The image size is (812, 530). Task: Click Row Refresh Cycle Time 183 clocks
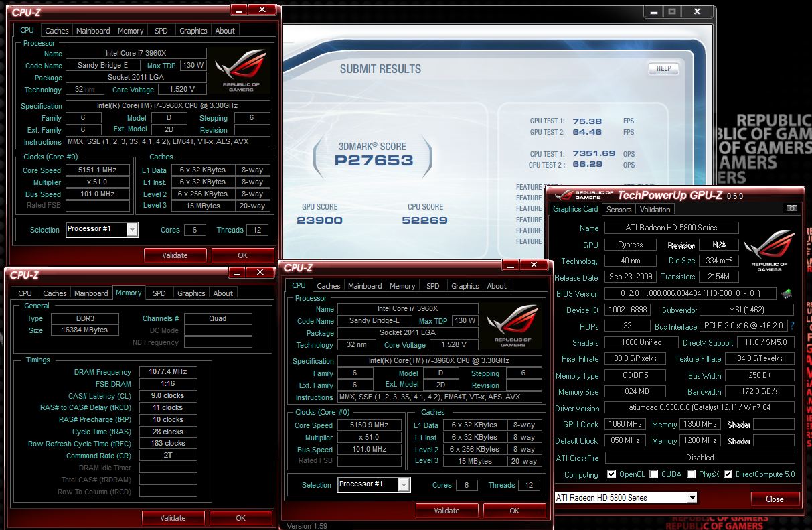(x=168, y=443)
